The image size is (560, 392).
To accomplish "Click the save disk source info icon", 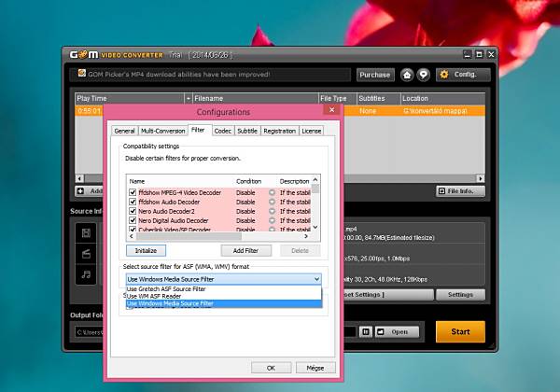I will pyautogui.click(x=86, y=233).
